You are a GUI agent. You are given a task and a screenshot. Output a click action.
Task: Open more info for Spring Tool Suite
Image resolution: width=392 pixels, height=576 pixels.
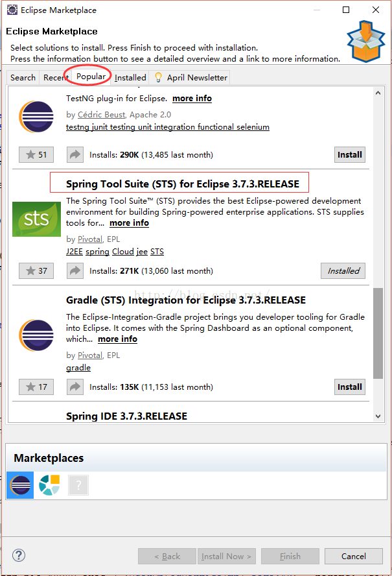pyautogui.click(x=129, y=223)
